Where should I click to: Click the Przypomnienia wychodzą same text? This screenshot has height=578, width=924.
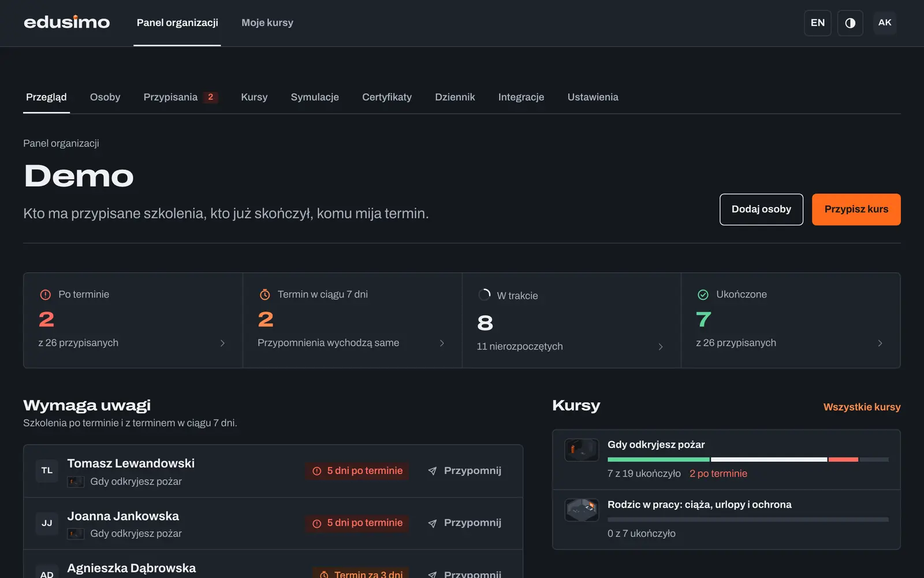point(328,343)
